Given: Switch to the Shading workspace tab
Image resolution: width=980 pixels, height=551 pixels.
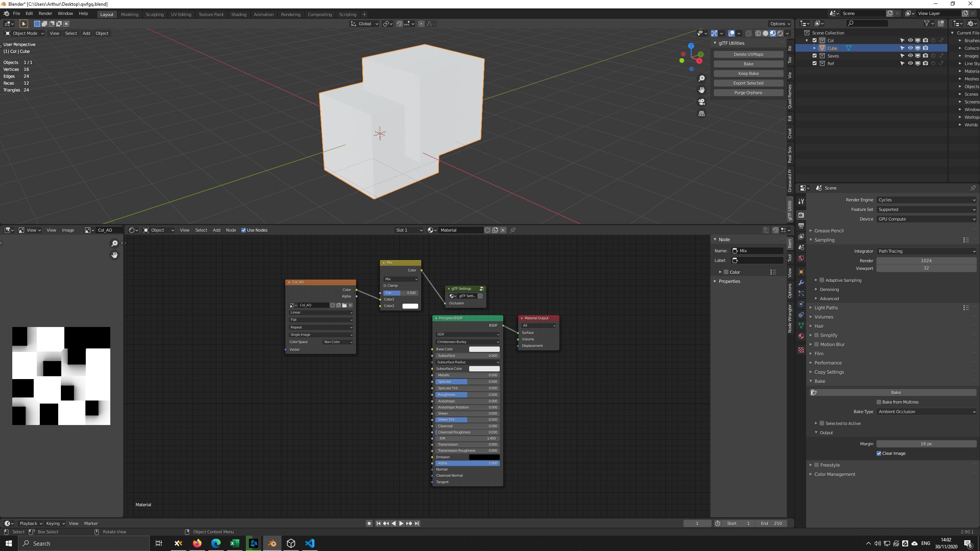Looking at the screenshot, I should (239, 15).
